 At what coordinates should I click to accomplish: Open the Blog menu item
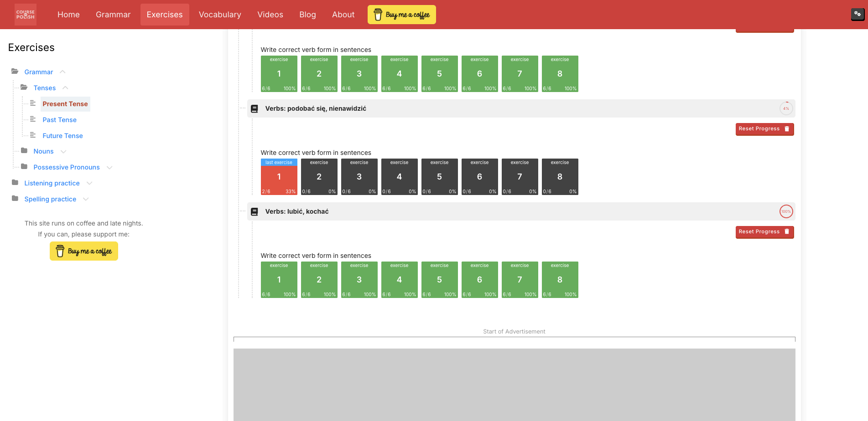[307, 15]
